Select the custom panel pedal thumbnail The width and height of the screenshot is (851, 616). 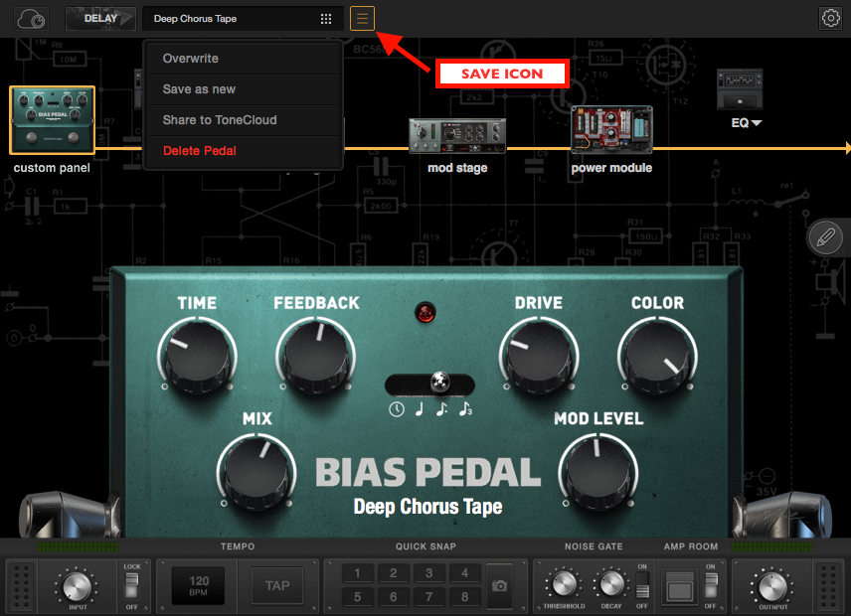pyautogui.click(x=52, y=120)
